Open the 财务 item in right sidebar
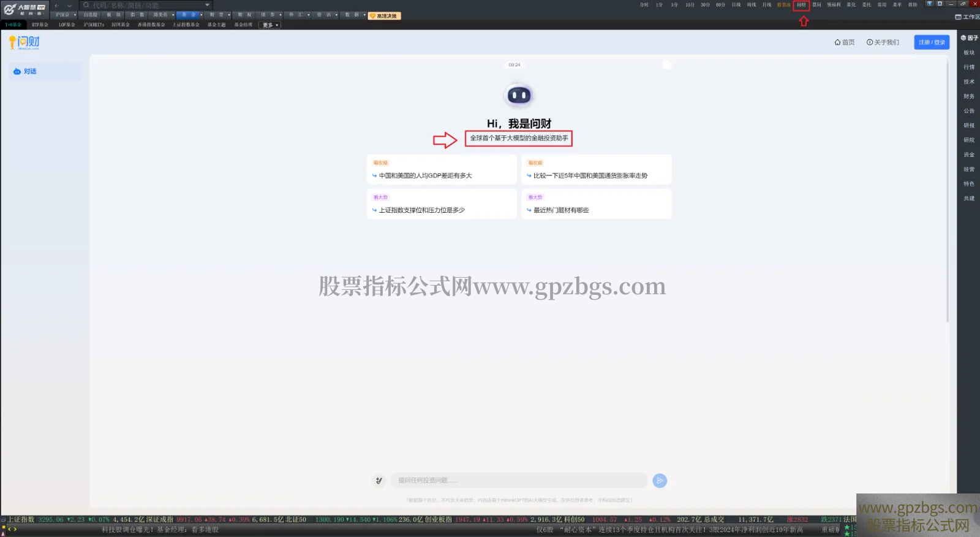980x537 pixels. [969, 96]
